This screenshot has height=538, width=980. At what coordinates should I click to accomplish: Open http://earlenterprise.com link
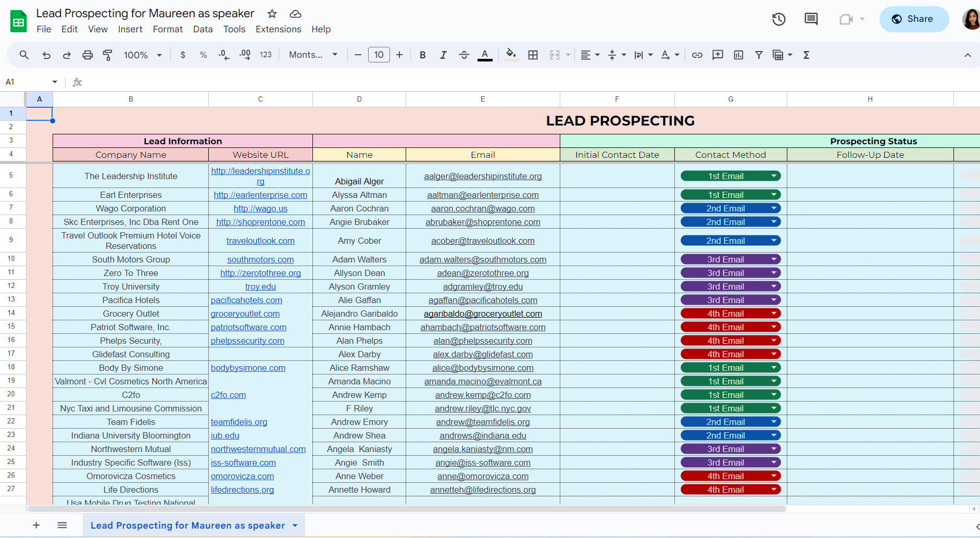(260, 195)
